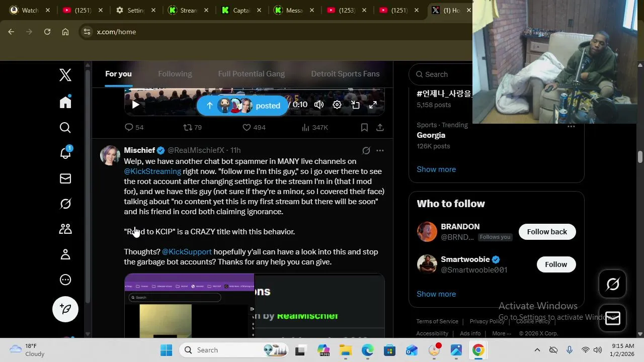Open Profile icon in sidebar
The image size is (644, 362).
coord(65,254)
